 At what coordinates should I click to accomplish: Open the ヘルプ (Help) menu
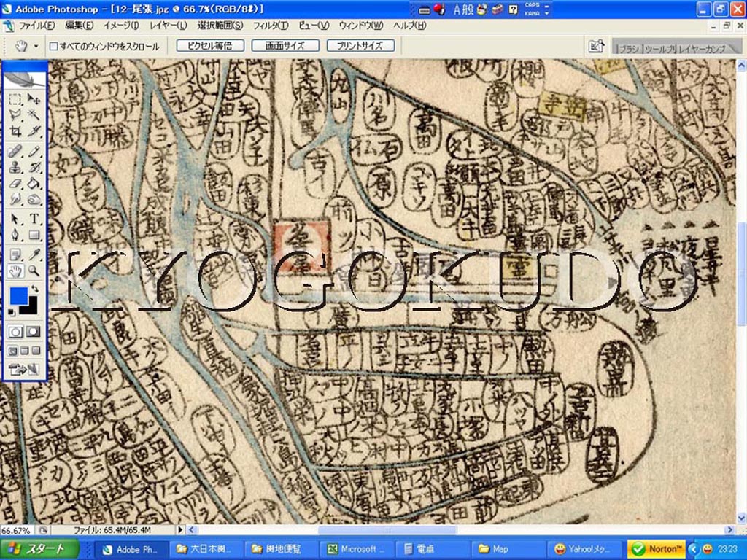click(409, 26)
